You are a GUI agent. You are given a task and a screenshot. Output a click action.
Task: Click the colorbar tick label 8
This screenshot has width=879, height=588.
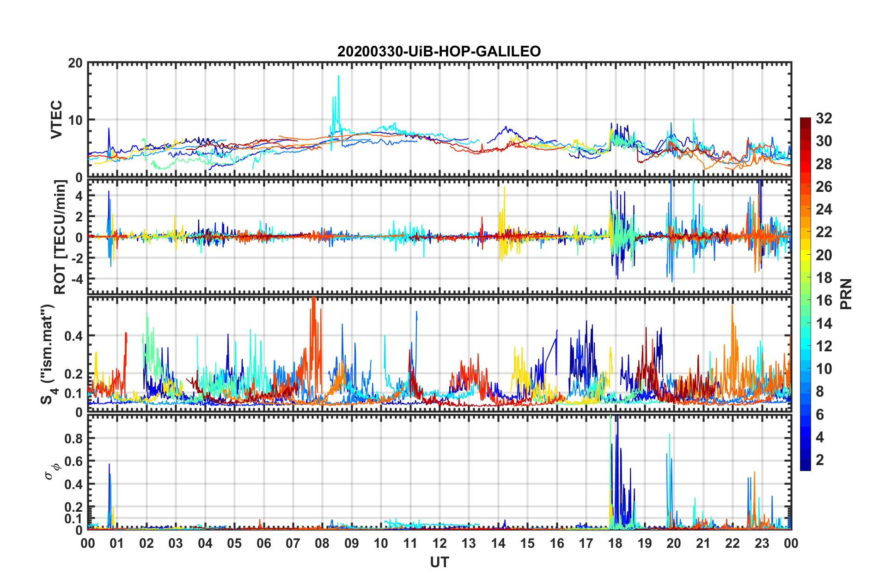pyautogui.click(x=819, y=392)
